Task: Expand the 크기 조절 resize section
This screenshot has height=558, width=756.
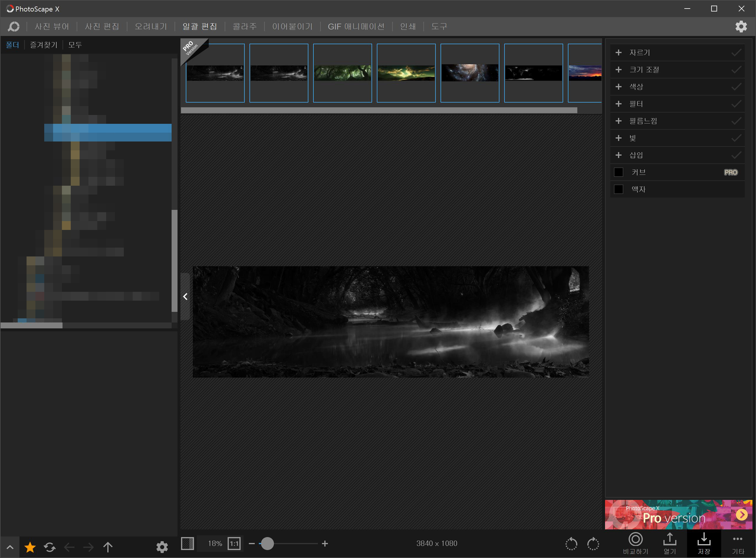Action: [x=619, y=70]
